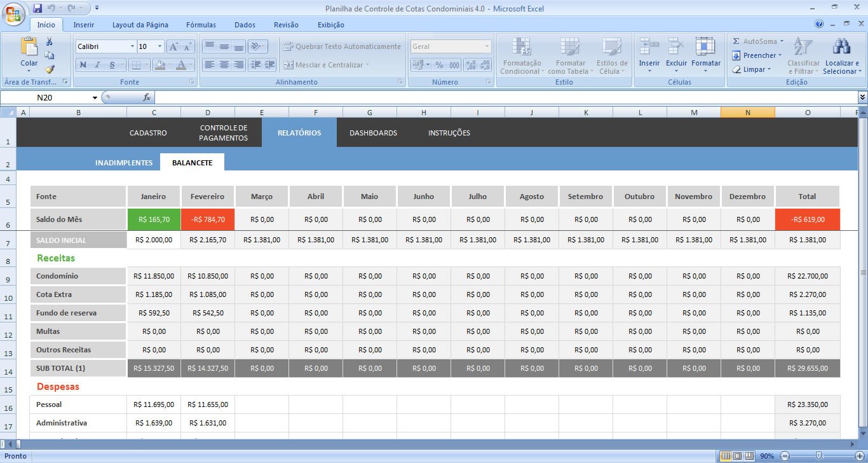Apply cell borders icon

135,65
